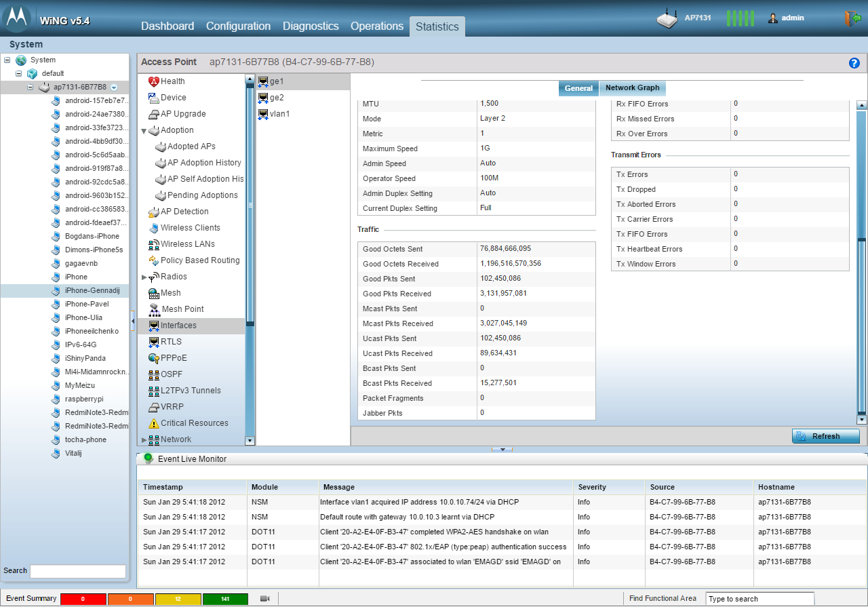The height and width of the screenshot is (609, 868).
Task: Click the AP Detection icon
Action: click(154, 212)
